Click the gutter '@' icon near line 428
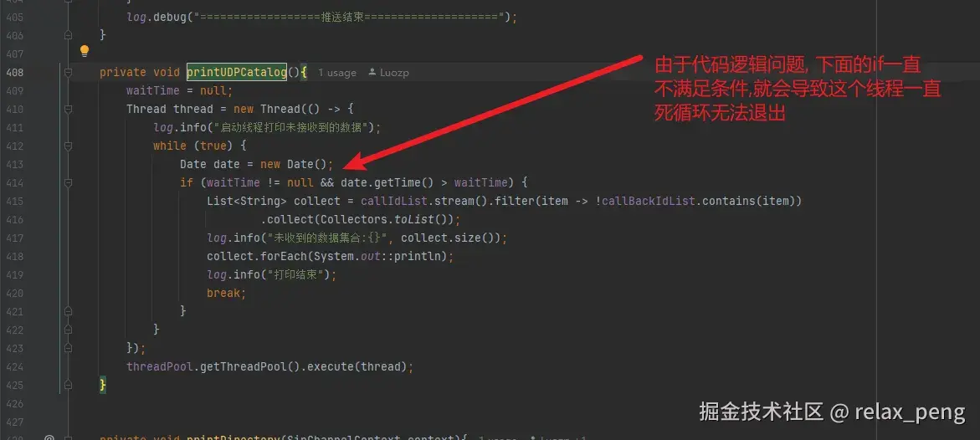Screen dimensions: 980x440 [x=49, y=437]
